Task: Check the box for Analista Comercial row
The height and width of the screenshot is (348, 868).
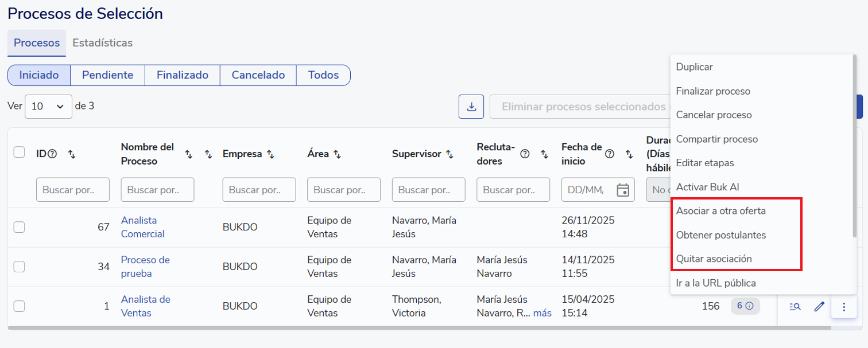Action: coord(19,227)
